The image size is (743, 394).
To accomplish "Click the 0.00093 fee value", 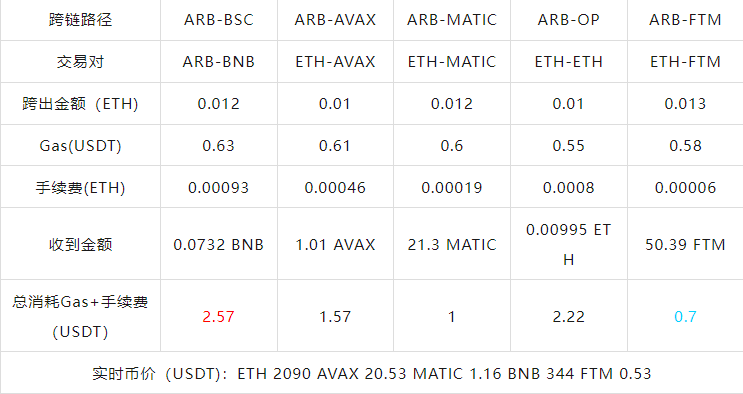I will coord(218,188).
